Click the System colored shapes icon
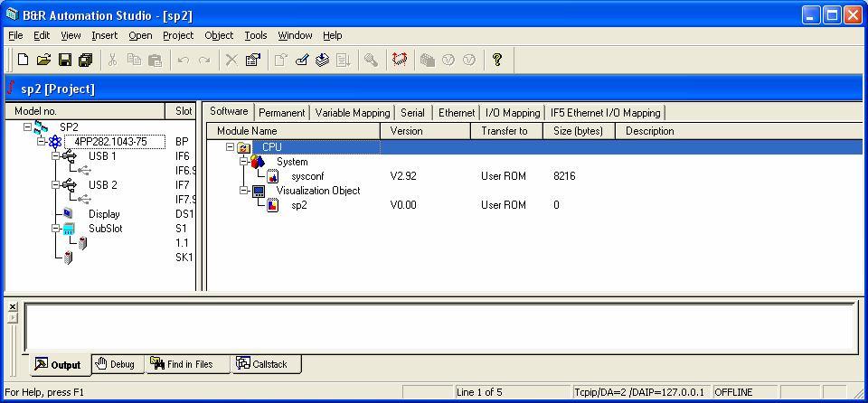Screen dimensions: 868x403 tap(258, 162)
